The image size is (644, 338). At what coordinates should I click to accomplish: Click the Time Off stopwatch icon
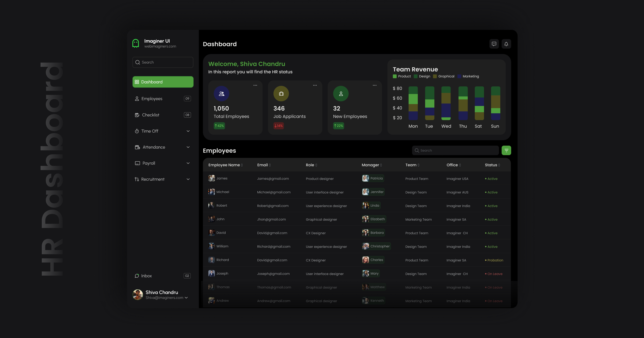[137, 131]
